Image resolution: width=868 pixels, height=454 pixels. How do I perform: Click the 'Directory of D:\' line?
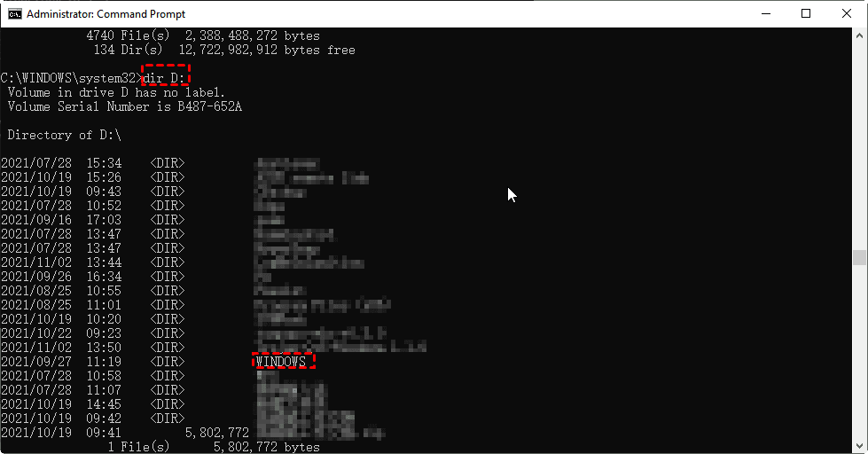point(64,135)
